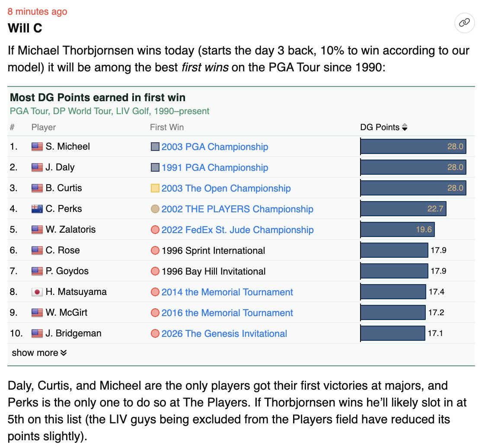Image resolution: width=485 pixels, height=448 pixels.
Task: Select player name P. Goydos
Action: point(67,271)
